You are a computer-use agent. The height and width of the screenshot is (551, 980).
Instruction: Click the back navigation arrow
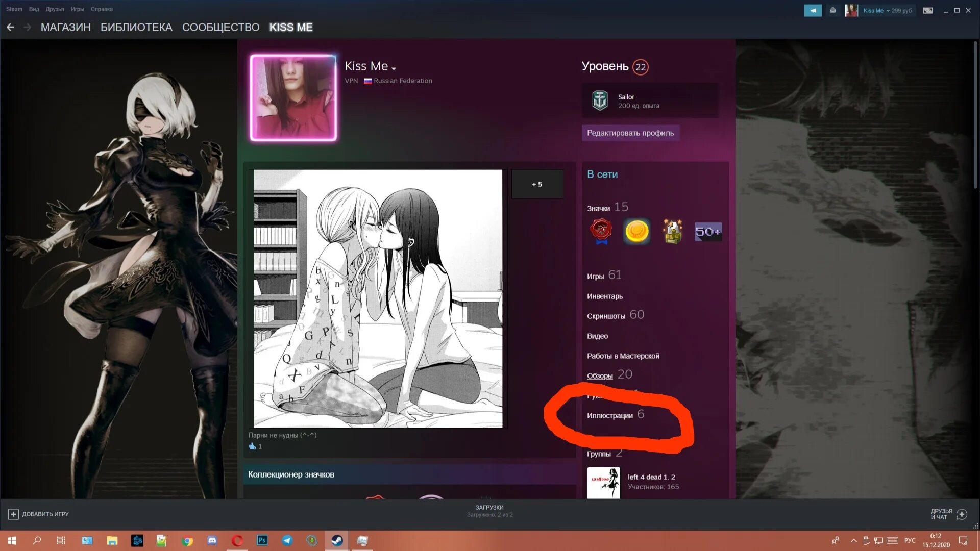click(10, 27)
